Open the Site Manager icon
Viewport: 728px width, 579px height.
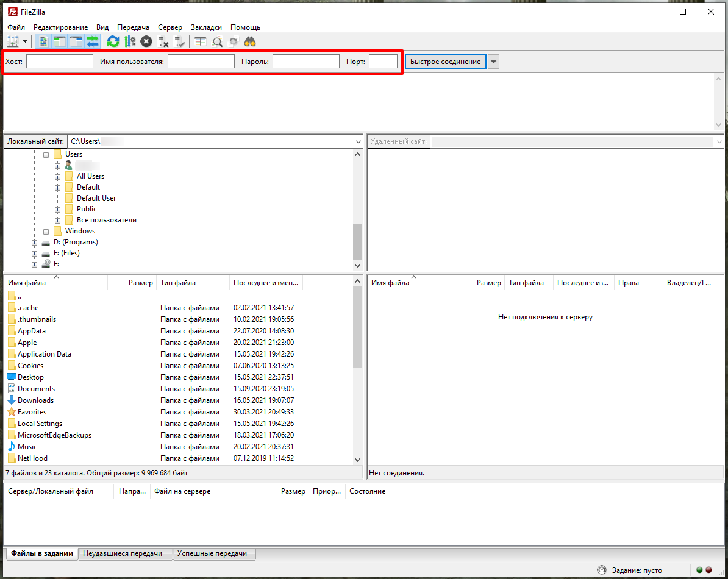pyautogui.click(x=13, y=41)
